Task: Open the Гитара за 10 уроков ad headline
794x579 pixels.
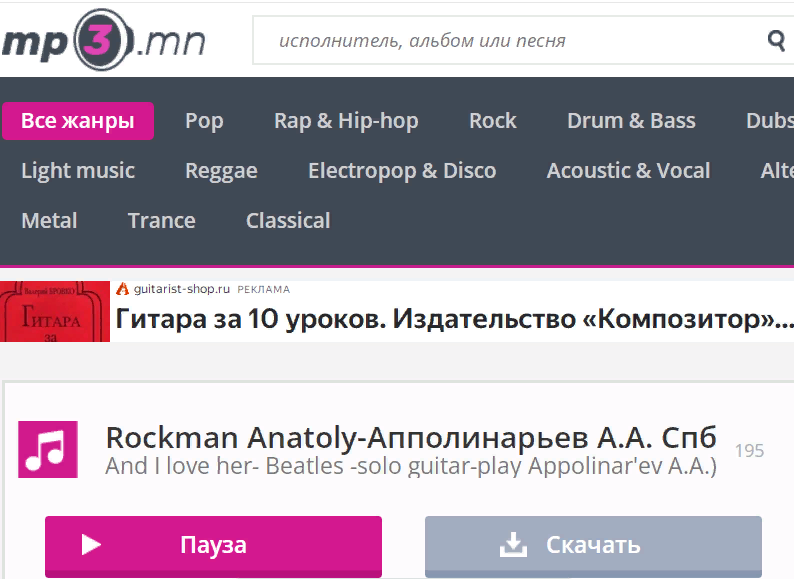Action: coord(454,319)
